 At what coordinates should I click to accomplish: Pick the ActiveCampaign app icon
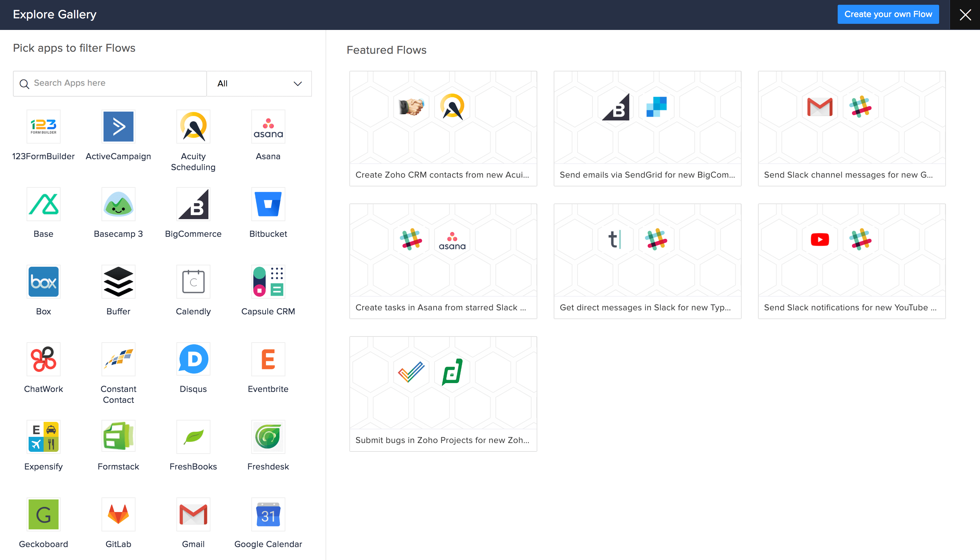click(118, 127)
